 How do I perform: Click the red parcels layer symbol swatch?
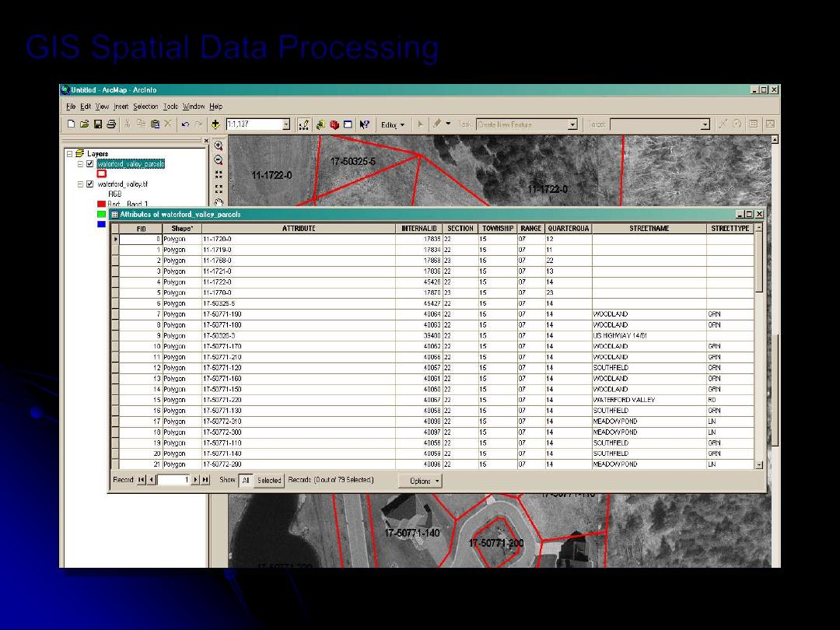click(x=102, y=173)
